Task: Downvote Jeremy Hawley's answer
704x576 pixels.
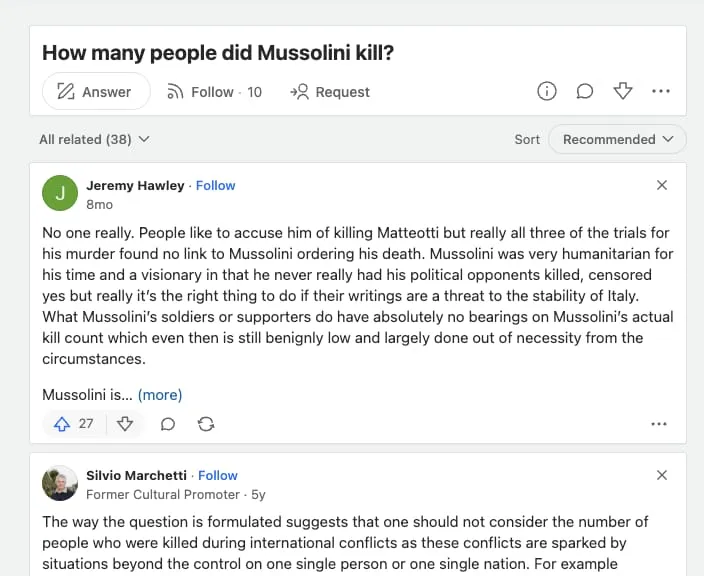Action: point(125,423)
